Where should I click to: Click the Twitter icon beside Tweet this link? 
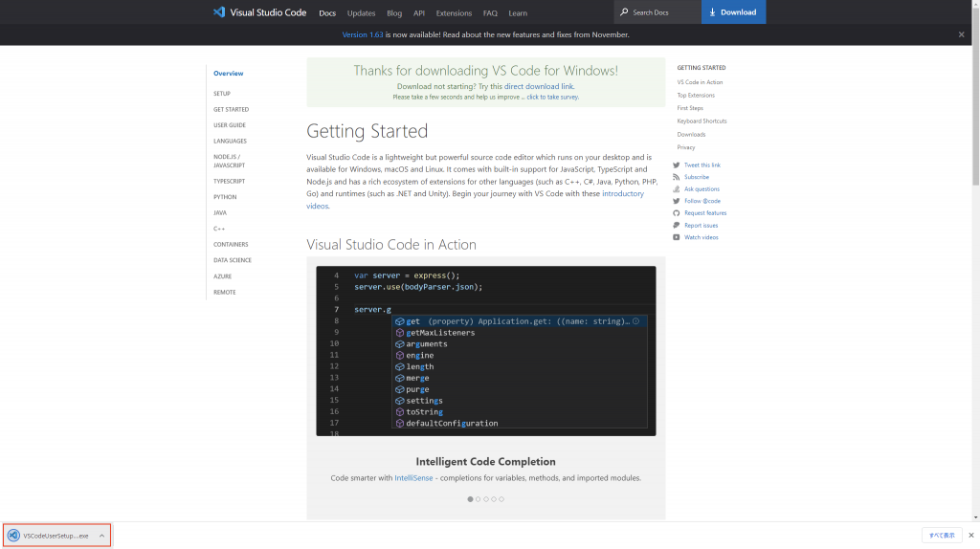[677, 165]
